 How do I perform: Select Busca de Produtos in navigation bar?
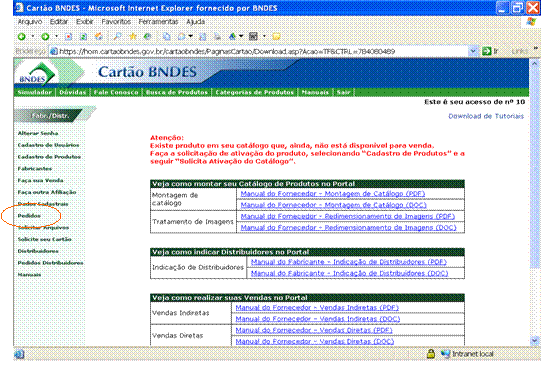[x=177, y=92]
